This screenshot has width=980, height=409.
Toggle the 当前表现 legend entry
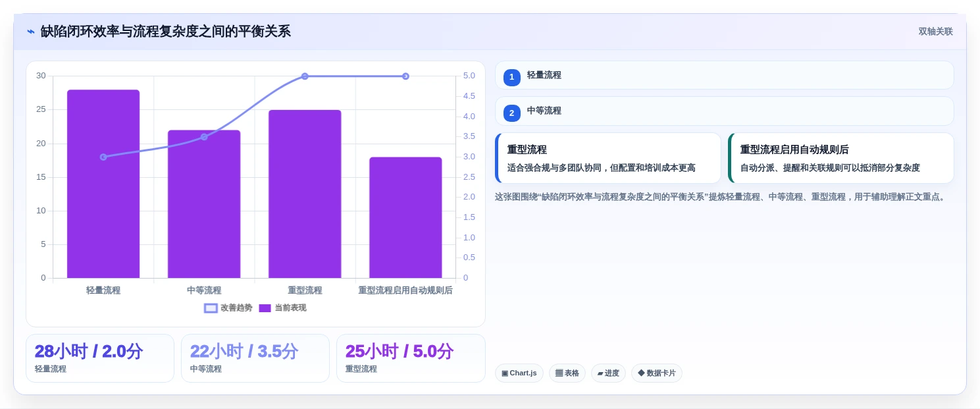pos(282,308)
